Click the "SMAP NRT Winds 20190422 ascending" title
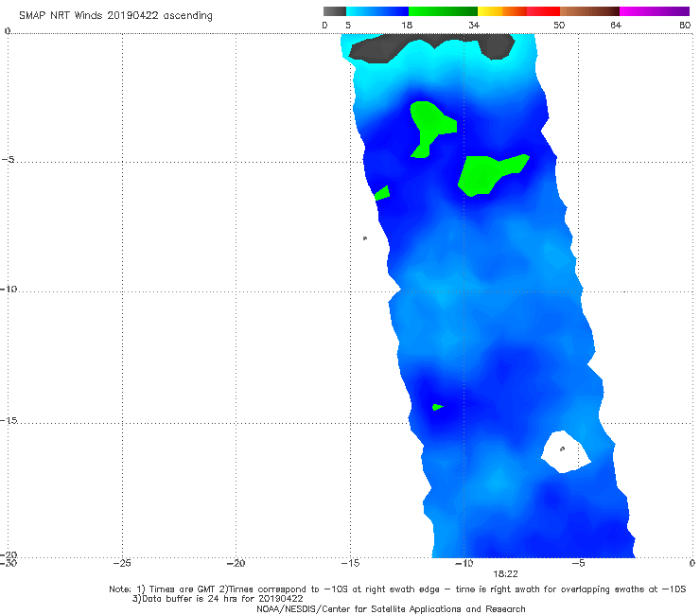The height and width of the screenshot is (615, 700). (x=115, y=15)
